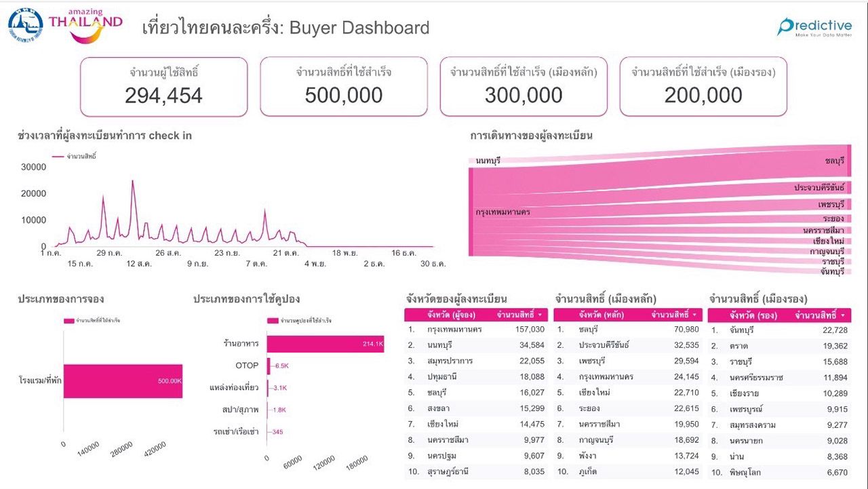Click the จำนวนผู้ใช้สิทธิ์ scorecard showing 294,454
Screen dimensions: 868x489
[163, 87]
